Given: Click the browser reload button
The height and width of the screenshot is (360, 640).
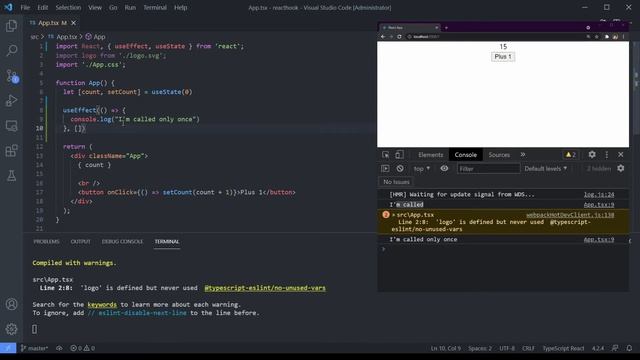Looking at the screenshot, I should [x=399, y=37].
